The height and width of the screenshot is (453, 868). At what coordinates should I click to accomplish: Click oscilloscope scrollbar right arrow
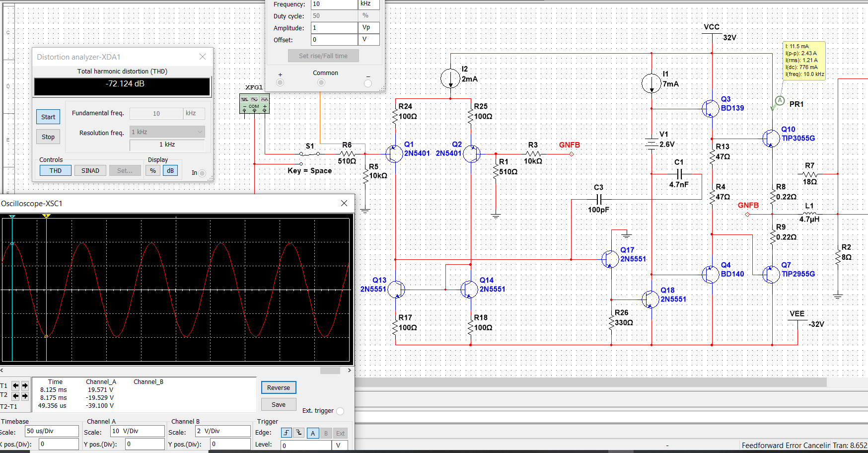point(349,371)
